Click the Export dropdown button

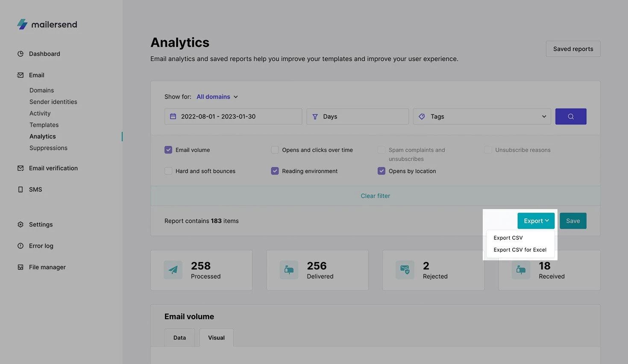(x=536, y=221)
